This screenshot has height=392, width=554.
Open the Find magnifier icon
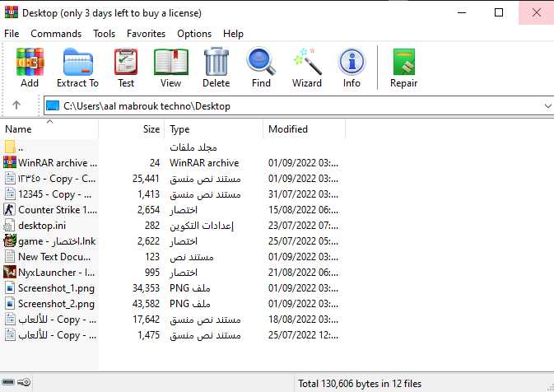(x=261, y=62)
